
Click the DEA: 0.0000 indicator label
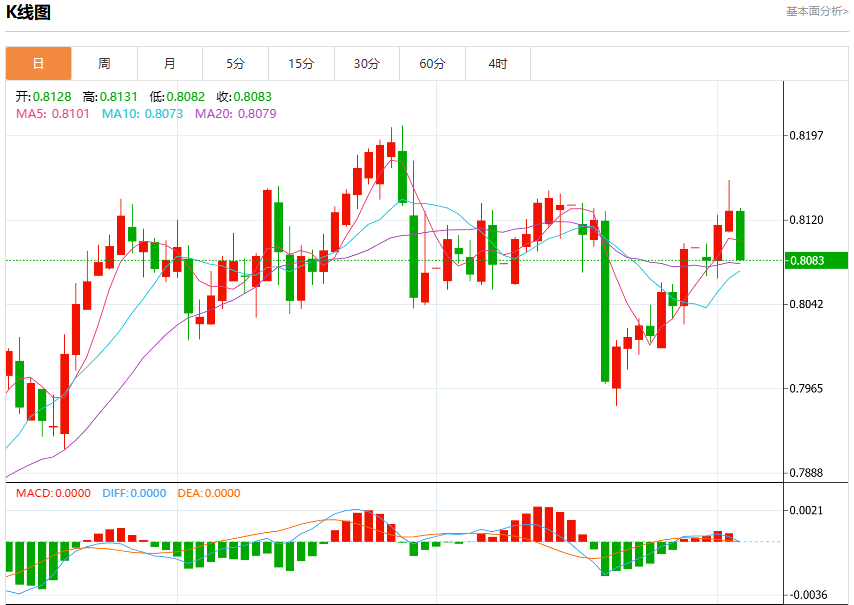pyautogui.click(x=209, y=493)
